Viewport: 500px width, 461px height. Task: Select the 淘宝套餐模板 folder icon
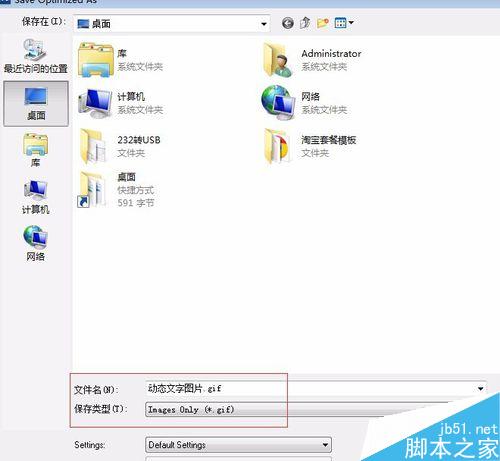tap(277, 146)
